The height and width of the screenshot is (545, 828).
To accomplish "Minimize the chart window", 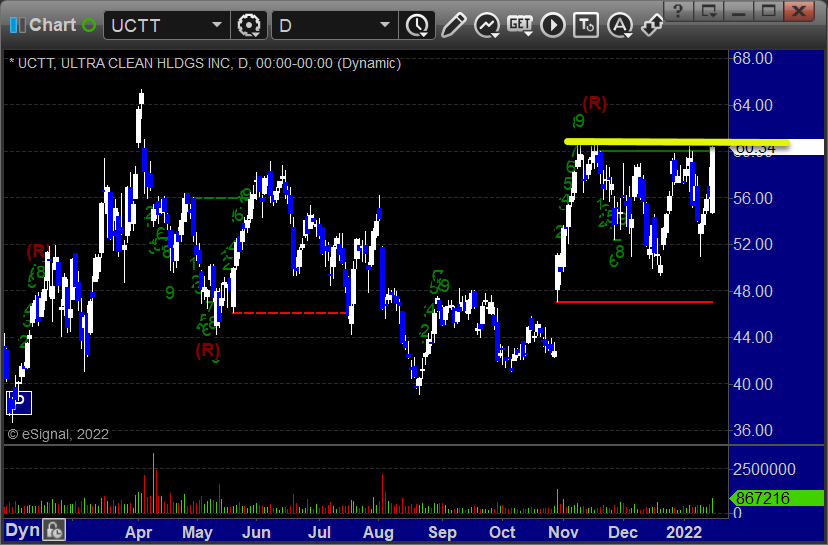I will click(x=739, y=11).
